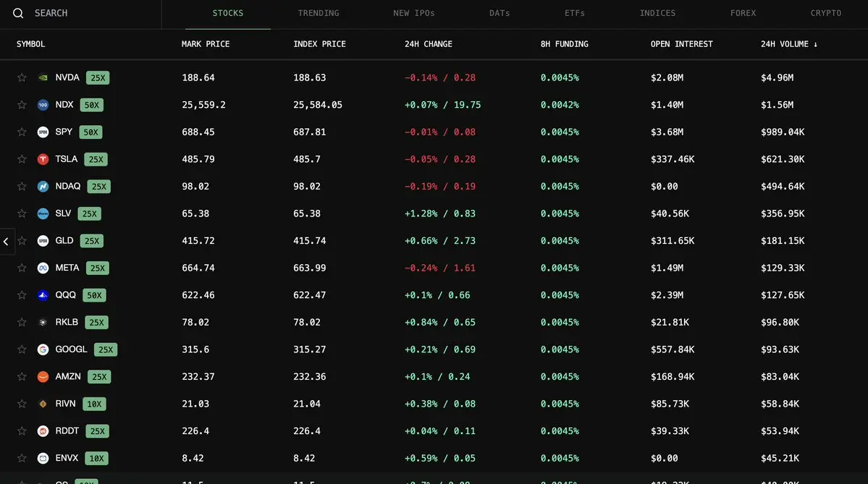Favorite NVDA with its star

tap(22, 77)
